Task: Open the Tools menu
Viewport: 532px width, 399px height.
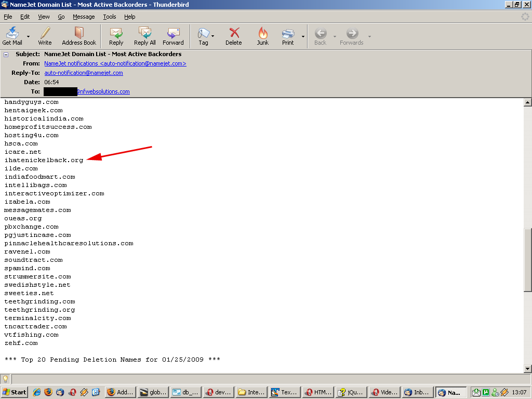Action: pyautogui.click(x=110, y=17)
